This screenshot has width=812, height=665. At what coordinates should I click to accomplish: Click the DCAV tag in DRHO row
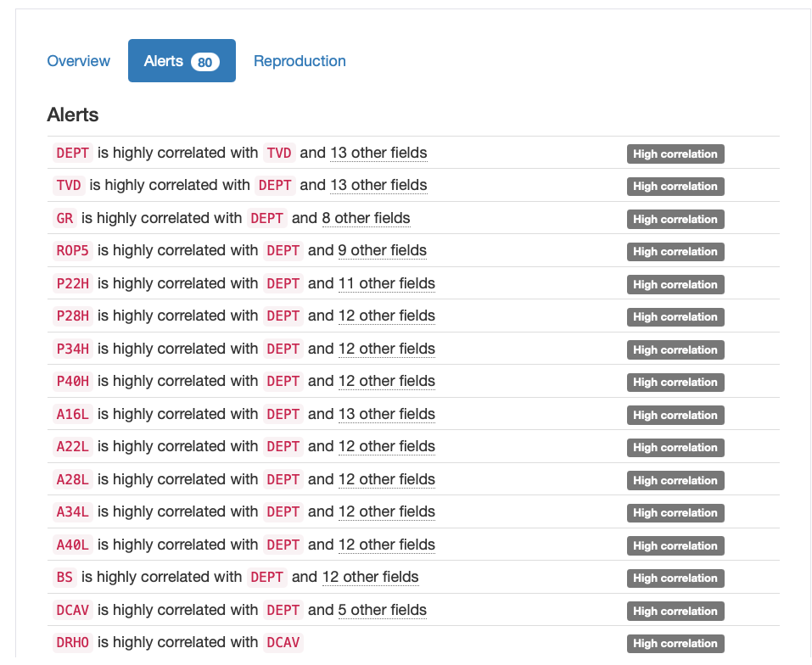point(283,642)
